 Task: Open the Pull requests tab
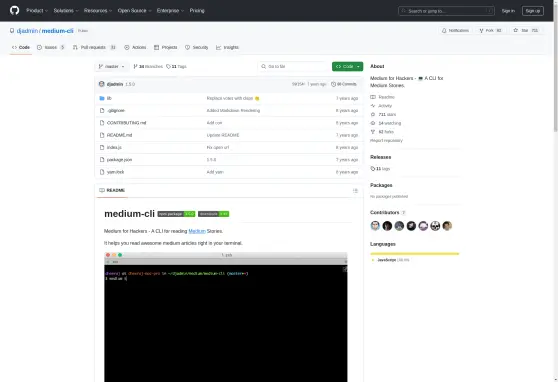click(94, 47)
